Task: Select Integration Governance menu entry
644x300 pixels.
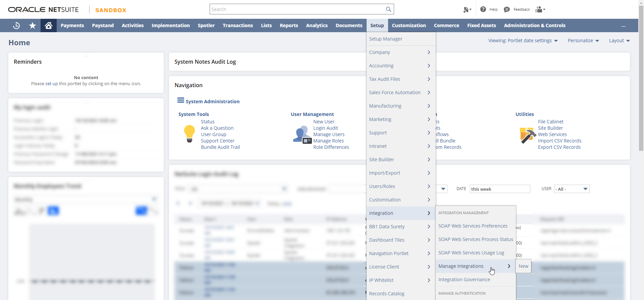Action: 475,280
